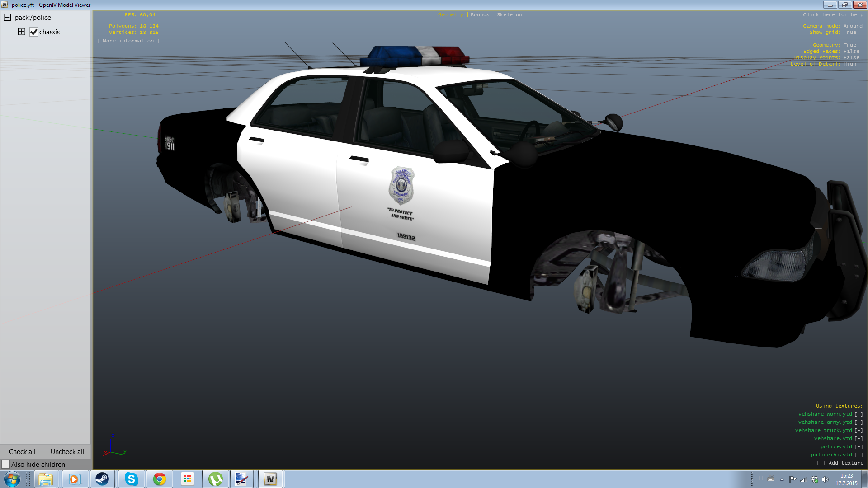Screen dimensions: 868x488
Task: Toggle Display Points False value
Action: pos(851,57)
